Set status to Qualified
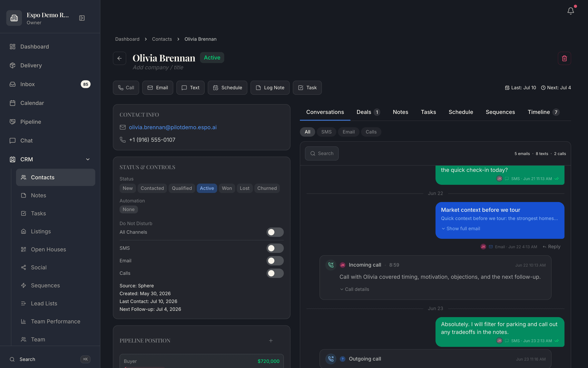 coord(182,188)
